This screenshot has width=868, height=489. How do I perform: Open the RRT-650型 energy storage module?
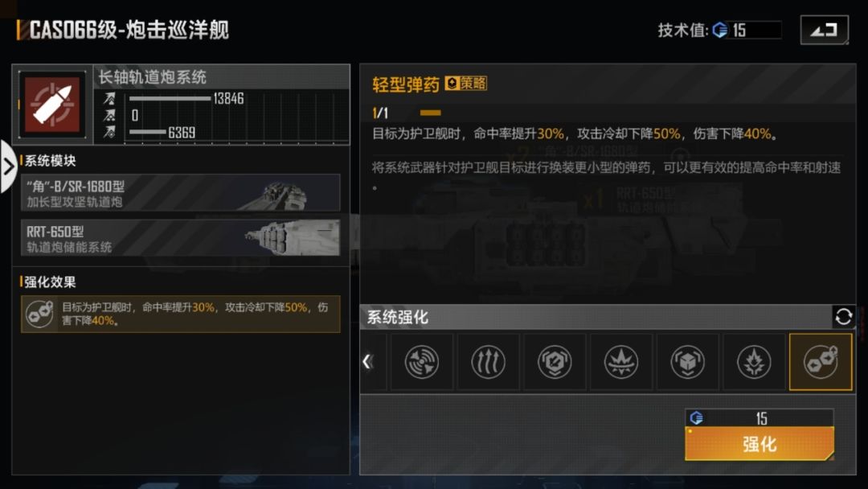[x=181, y=238]
